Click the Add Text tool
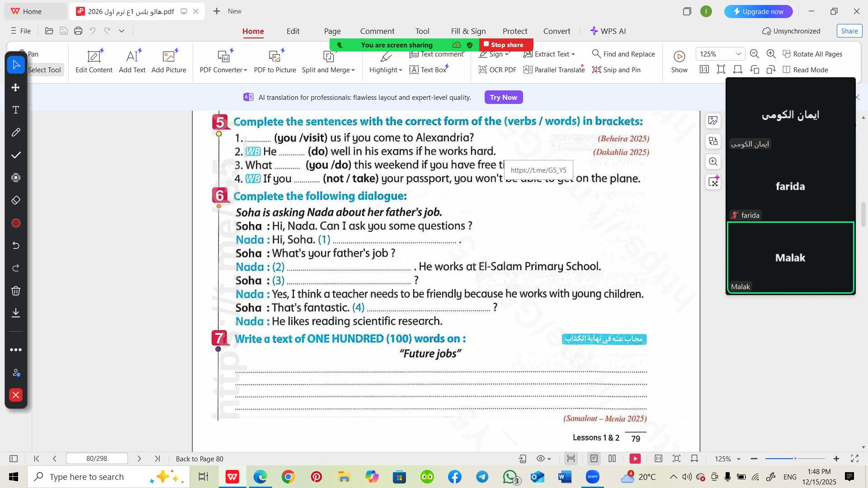Screen dimensions: 868x488 click(132, 61)
